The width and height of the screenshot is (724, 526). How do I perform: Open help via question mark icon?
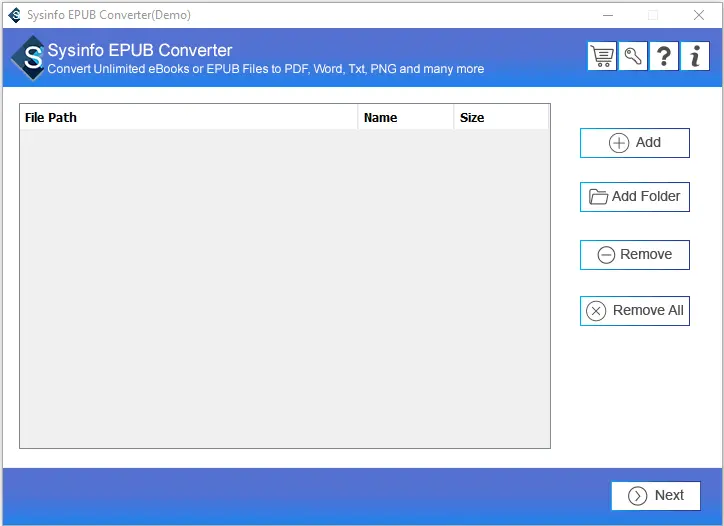[664, 56]
